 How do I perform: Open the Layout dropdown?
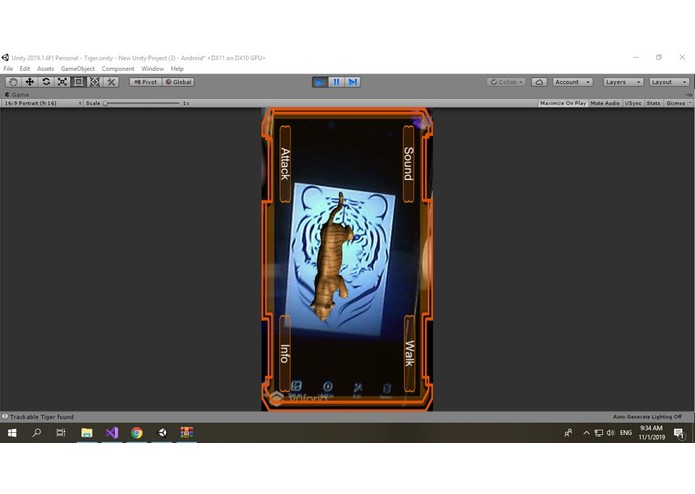coord(669,82)
